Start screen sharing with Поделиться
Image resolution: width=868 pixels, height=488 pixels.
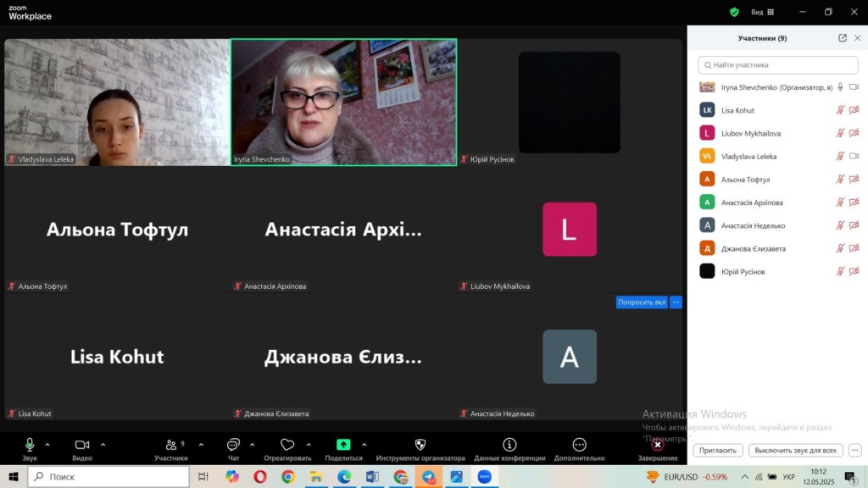[343, 449]
